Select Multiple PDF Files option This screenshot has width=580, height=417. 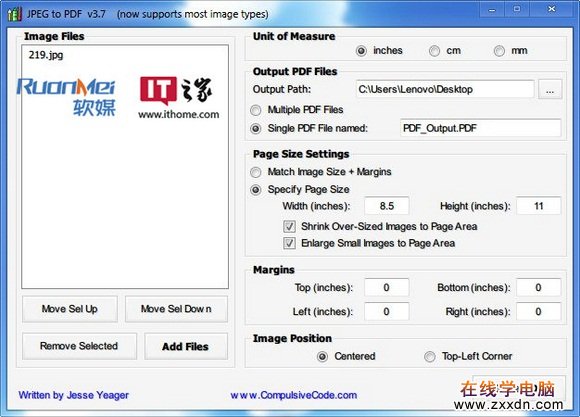tap(256, 110)
